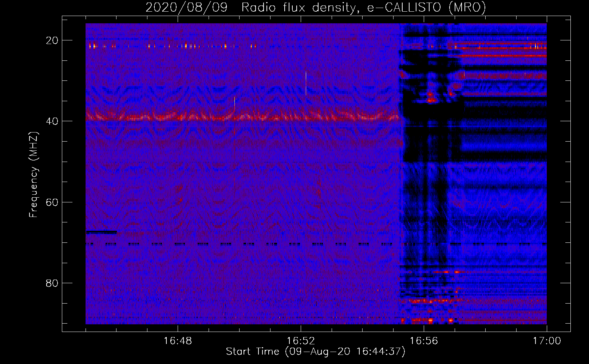Click the '20' frequency tick label
Viewport: 589px width, 364px height.
click(x=52, y=40)
